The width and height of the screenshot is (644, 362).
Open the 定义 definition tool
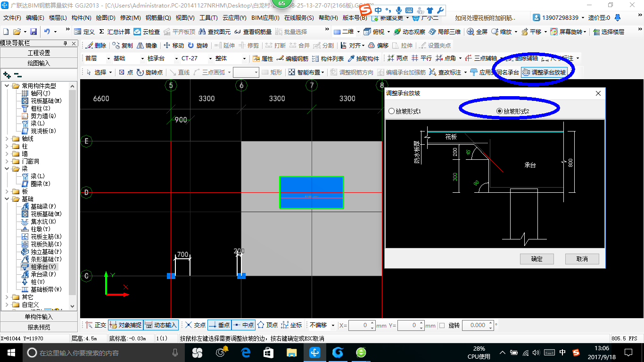coord(84,32)
